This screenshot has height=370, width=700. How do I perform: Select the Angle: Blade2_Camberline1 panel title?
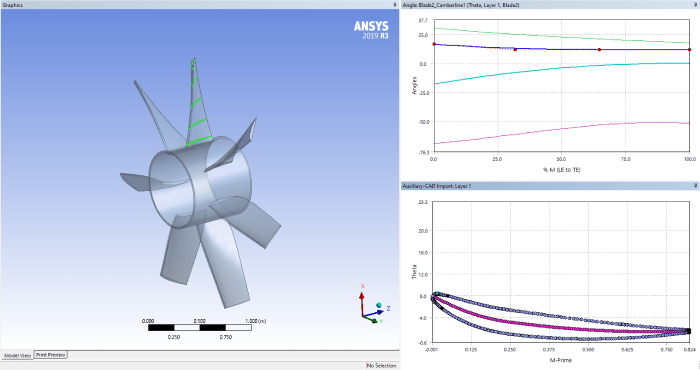tap(461, 5)
